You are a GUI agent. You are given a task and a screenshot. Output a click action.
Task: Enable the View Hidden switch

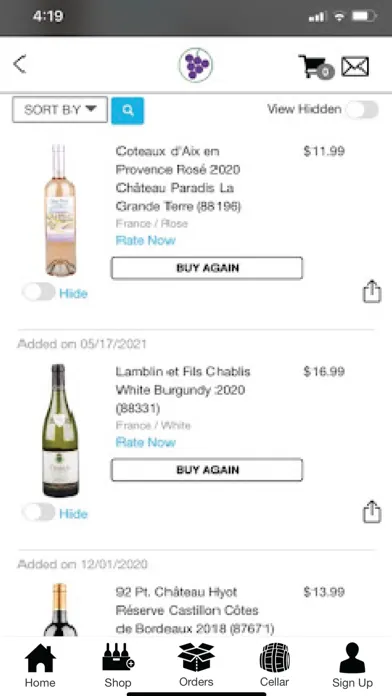pyautogui.click(x=362, y=110)
